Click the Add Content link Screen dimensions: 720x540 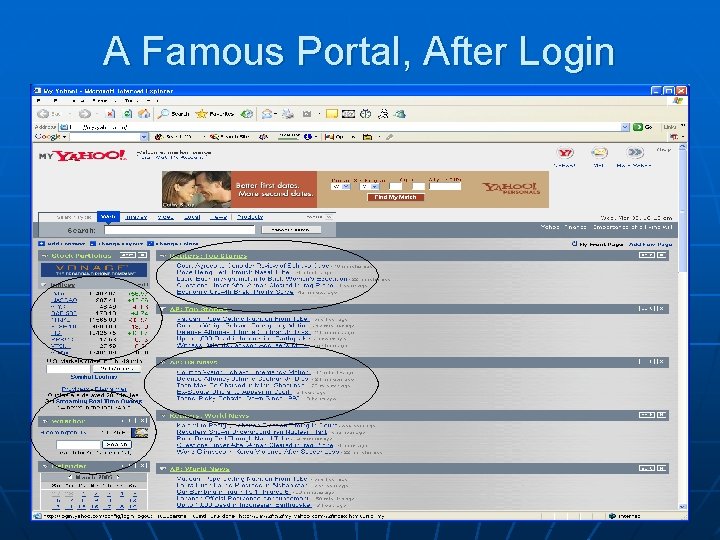[62, 244]
